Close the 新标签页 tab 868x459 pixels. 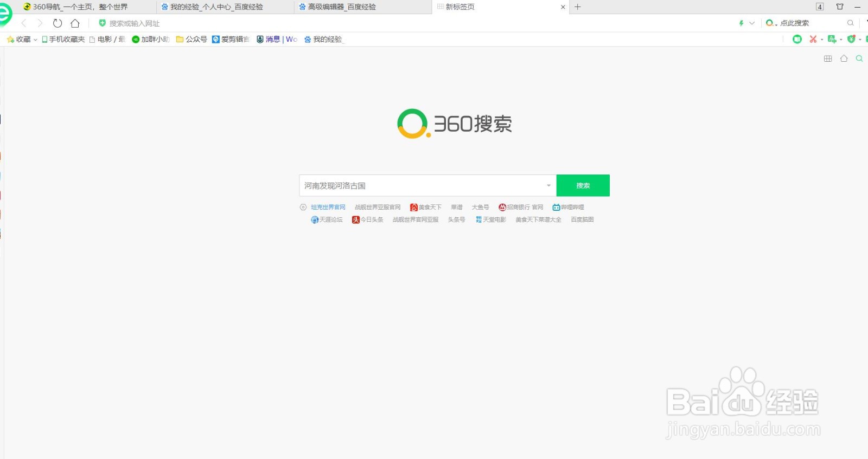click(563, 7)
